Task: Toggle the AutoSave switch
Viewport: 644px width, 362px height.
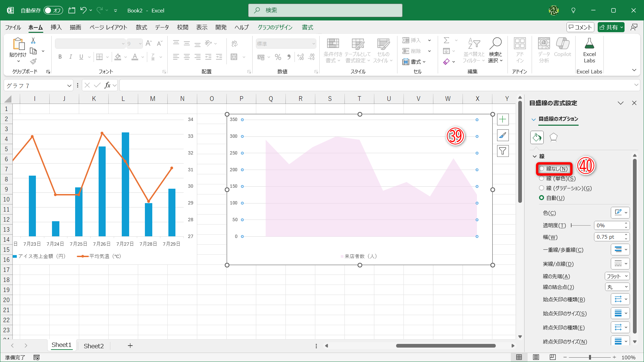Action: pos(53,10)
